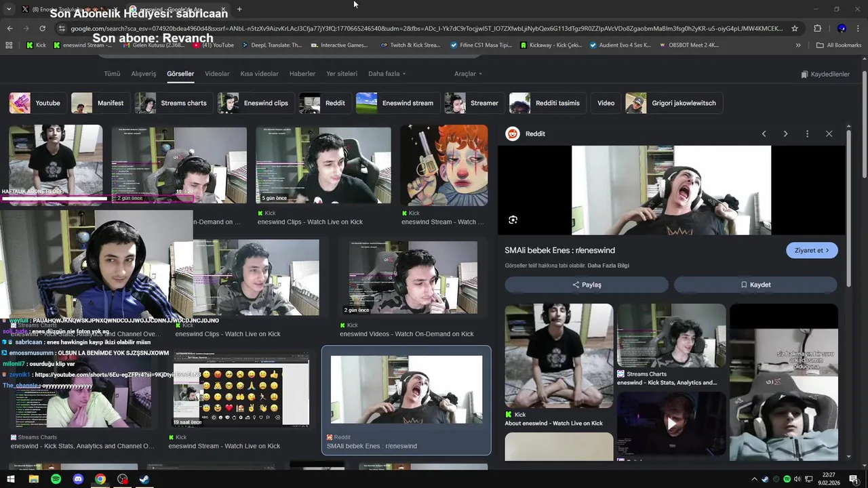Image resolution: width=868 pixels, height=488 pixels.
Task: Open Discord from the taskbar
Action: 78,479
